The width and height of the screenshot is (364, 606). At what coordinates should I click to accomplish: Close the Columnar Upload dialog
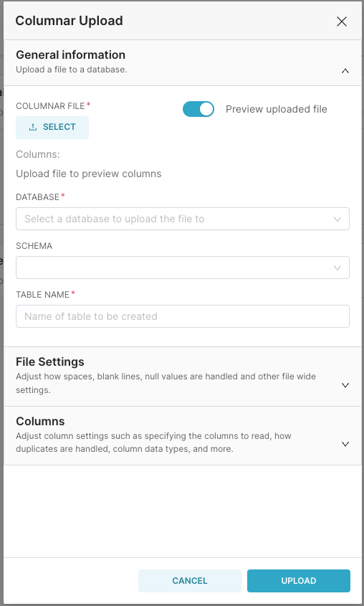pyautogui.click(x=342, y=22)
